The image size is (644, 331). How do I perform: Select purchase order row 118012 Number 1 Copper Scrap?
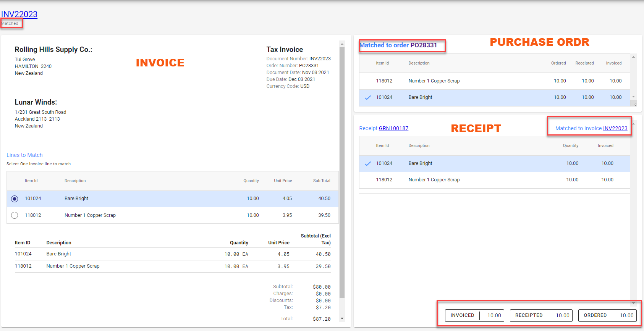pyautogui.click(x=494, y=81)
